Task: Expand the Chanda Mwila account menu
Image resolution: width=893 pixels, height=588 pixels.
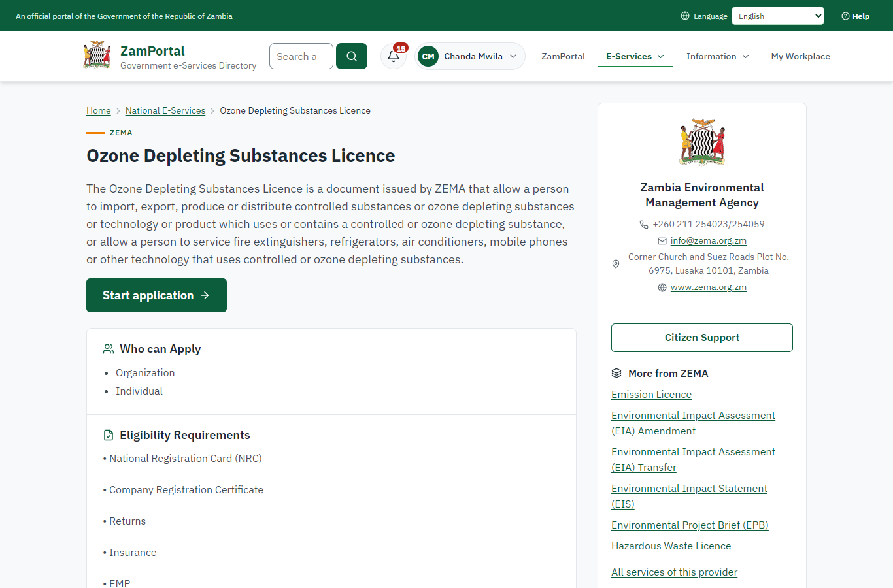Action: 470,56
